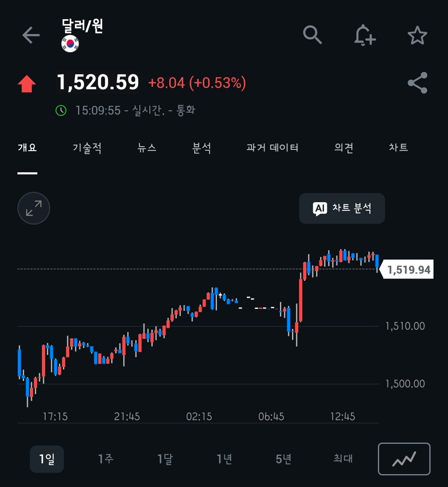Tap the back arrow icon

pyautogui.click(x=31, y=35)
